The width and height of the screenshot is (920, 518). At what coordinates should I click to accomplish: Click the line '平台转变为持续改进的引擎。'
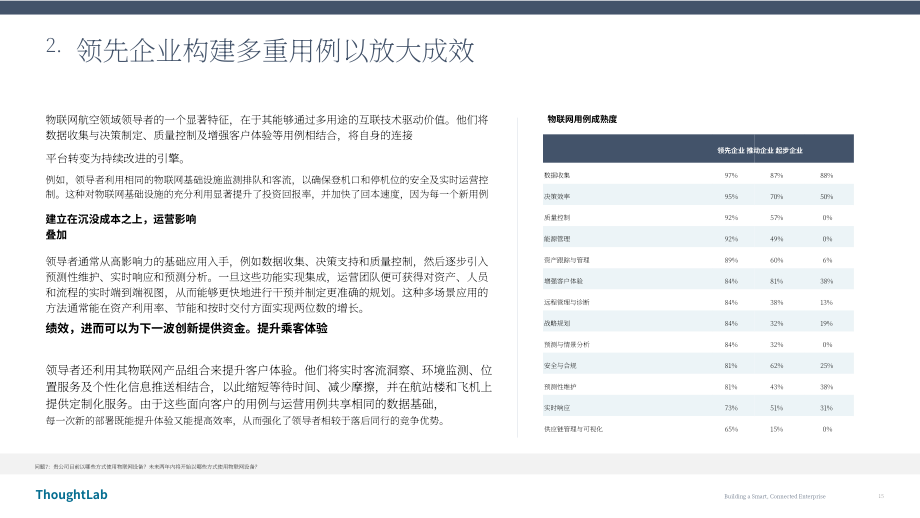116,158
